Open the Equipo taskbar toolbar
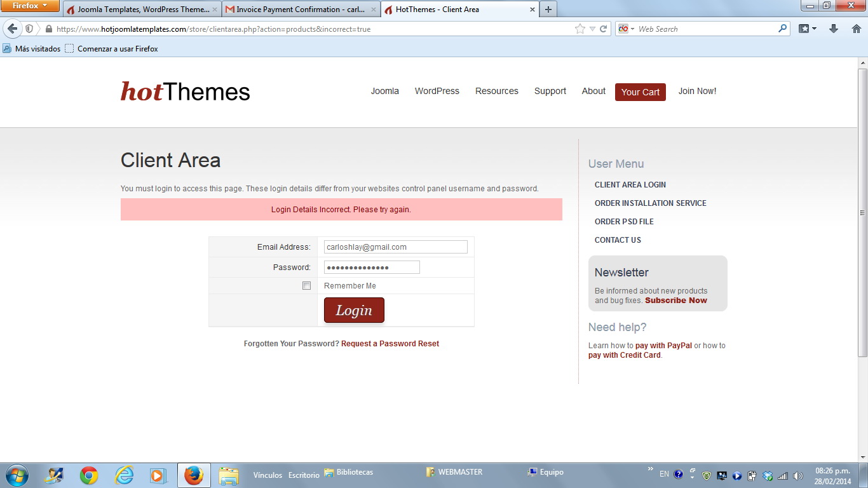This screenshot has width=868, height=488. 546,472
